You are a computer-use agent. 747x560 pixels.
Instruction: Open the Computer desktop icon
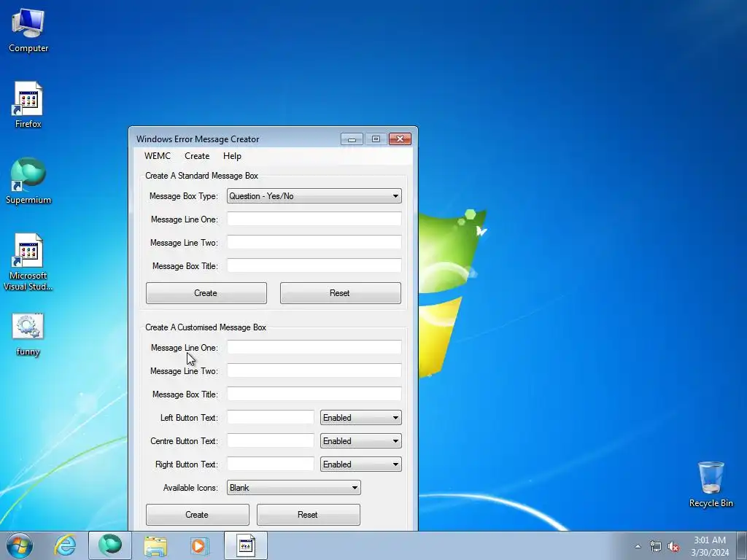tap(28, 30)
